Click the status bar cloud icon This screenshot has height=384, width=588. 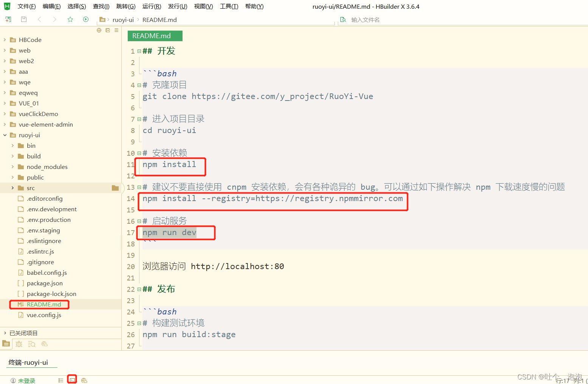[84, 380]
